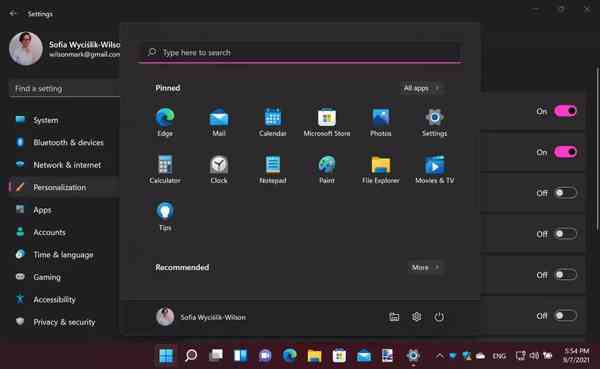Image resolution: width=600 pixels, height=369 pixels.
Task: Click the gear icon beside the power button
Action: (416, 317)
